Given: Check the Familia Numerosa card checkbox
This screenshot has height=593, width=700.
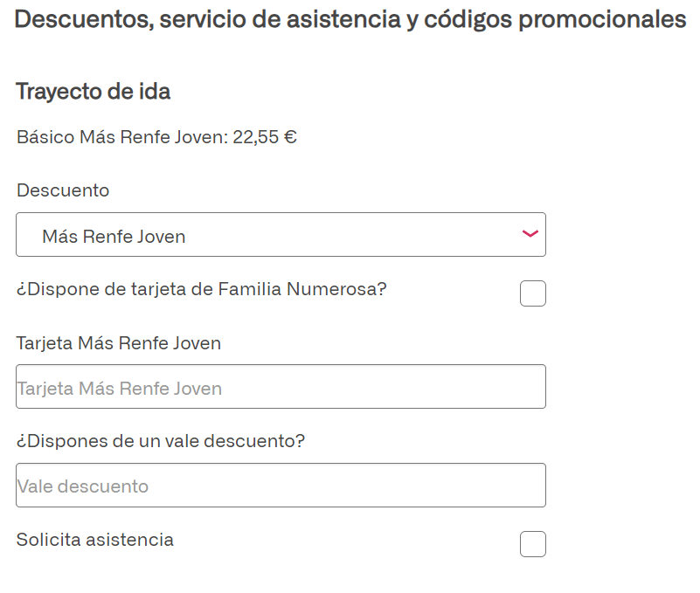Looking at the screenshot, I should 532,293.
